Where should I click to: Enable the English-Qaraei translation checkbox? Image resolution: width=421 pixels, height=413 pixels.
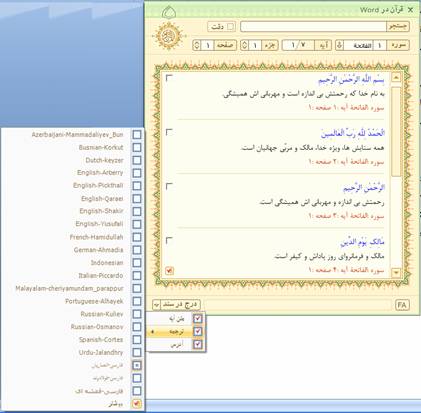point(137,199)
